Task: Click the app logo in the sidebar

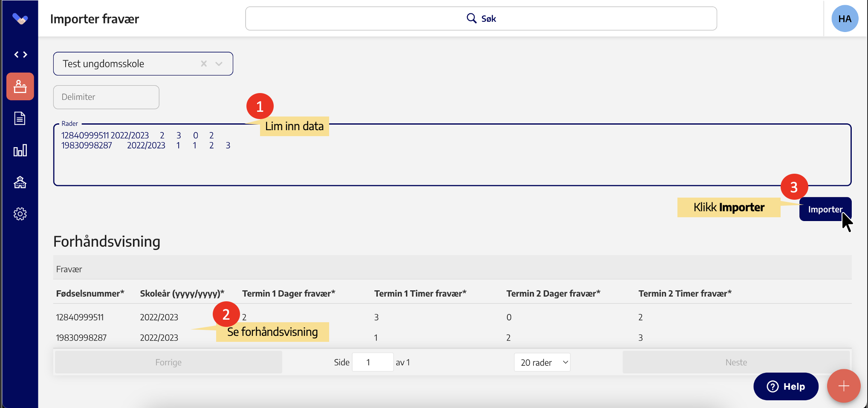Action: (x=20, y=19)
